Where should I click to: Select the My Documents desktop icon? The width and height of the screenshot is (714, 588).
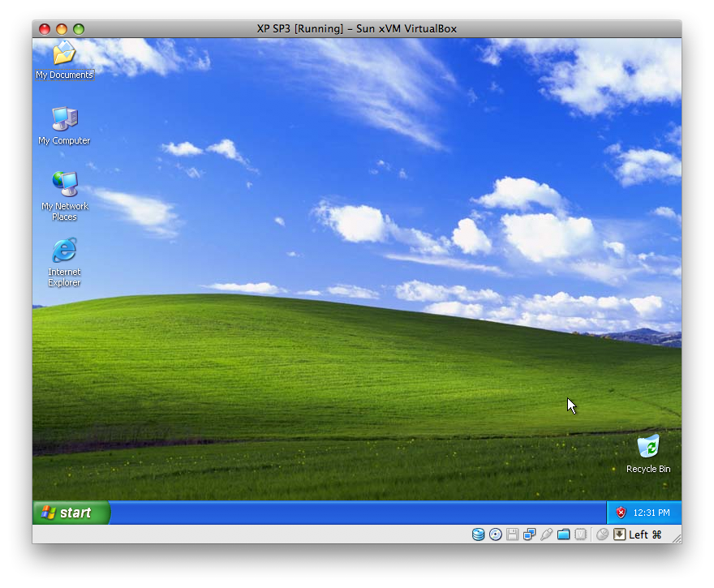coord(64,60)
